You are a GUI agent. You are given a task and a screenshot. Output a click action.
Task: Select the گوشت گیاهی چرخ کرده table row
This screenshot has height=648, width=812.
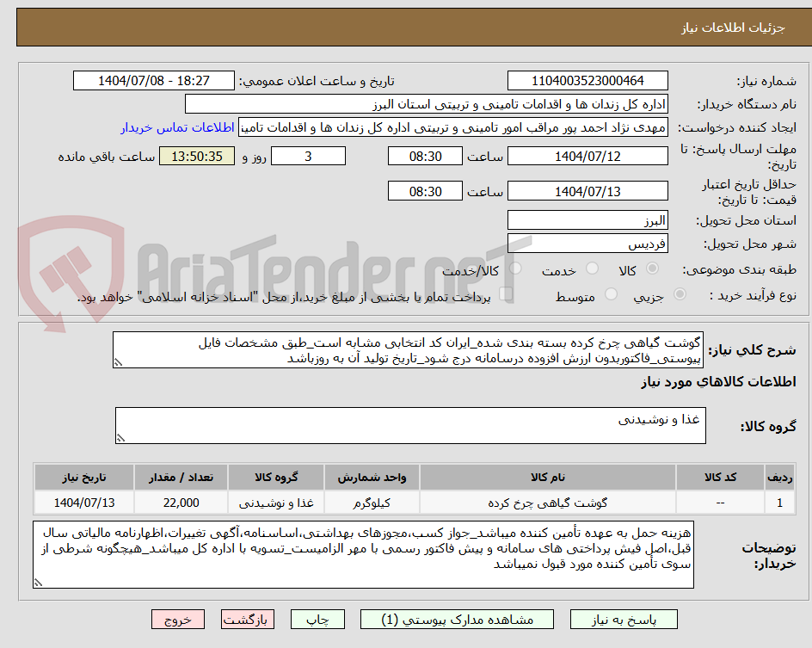[406, 502]
